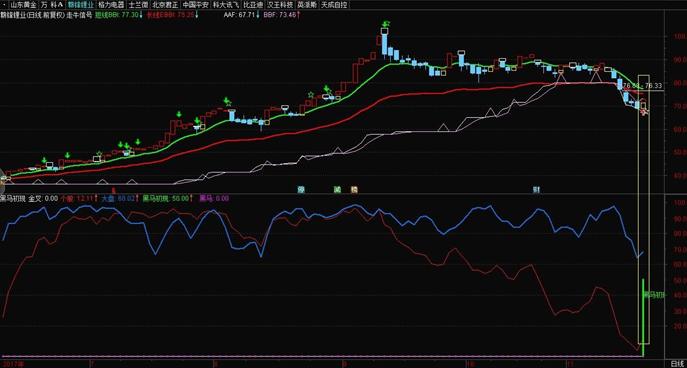Click the small red marker on the main chart's bottom axis
Image resolution: width=687 pixels, height=368 pixels.
(114, 190)
